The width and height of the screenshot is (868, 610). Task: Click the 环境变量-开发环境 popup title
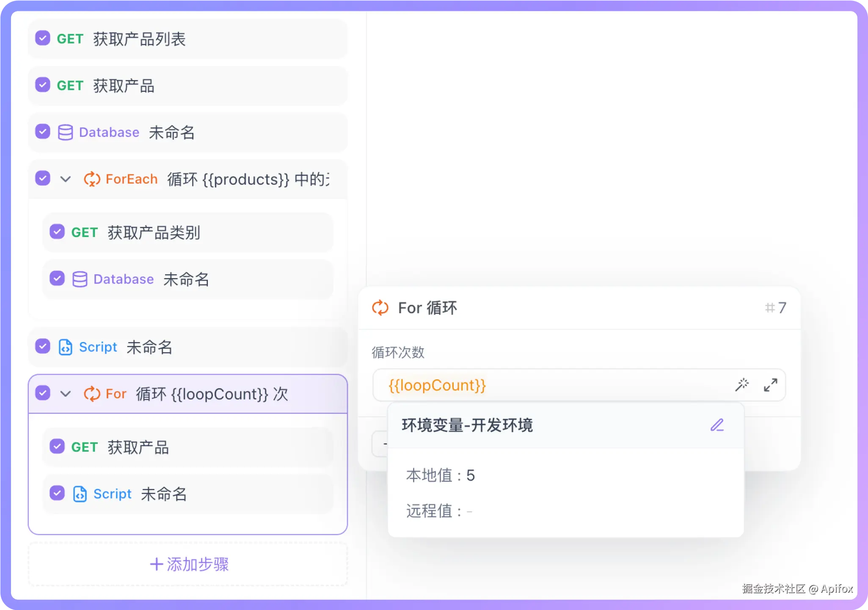coord(467,425)
